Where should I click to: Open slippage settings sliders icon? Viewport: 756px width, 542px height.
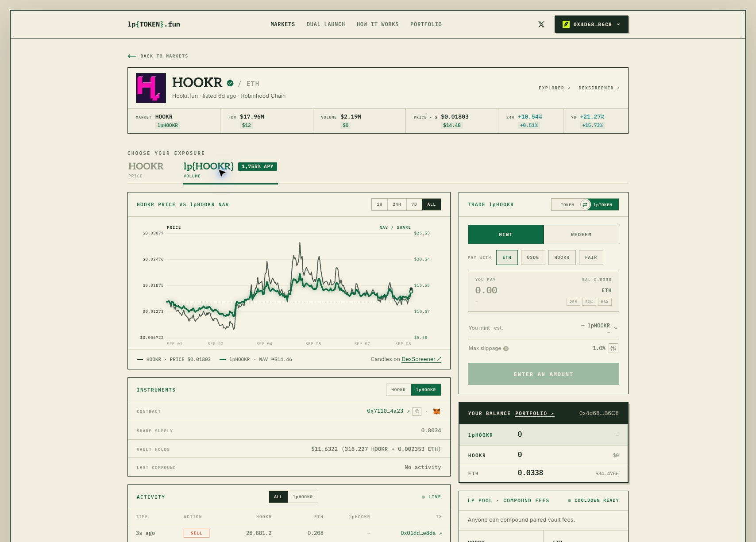point(613,349)
